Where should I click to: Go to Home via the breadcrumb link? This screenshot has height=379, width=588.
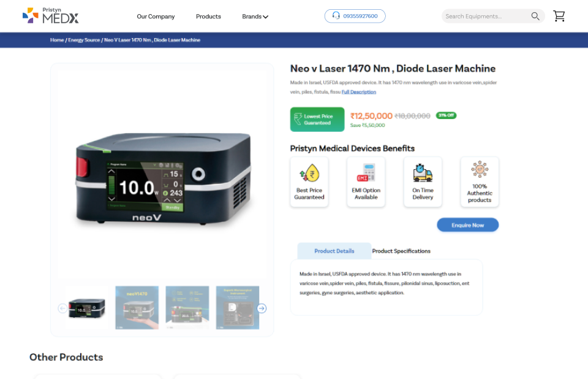point(56,39)
